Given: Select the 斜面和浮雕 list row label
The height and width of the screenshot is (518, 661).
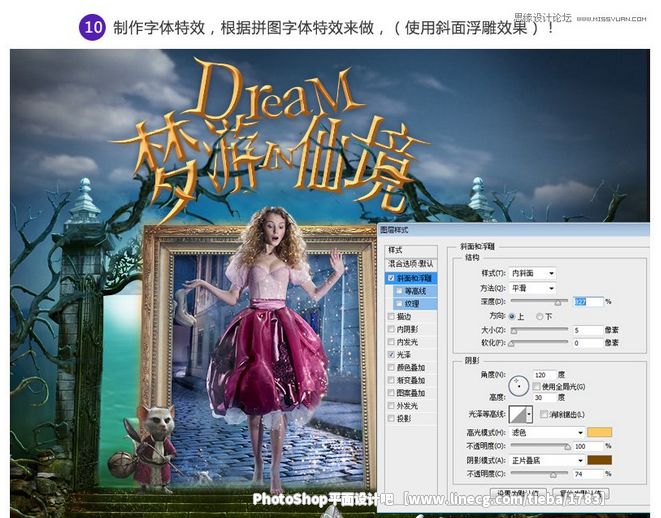Looking at the screenshot, I should point(414,278).
